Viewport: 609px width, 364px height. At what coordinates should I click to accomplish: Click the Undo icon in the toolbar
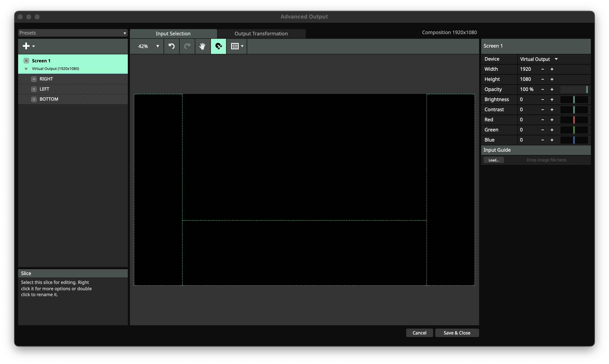point(171,46)
